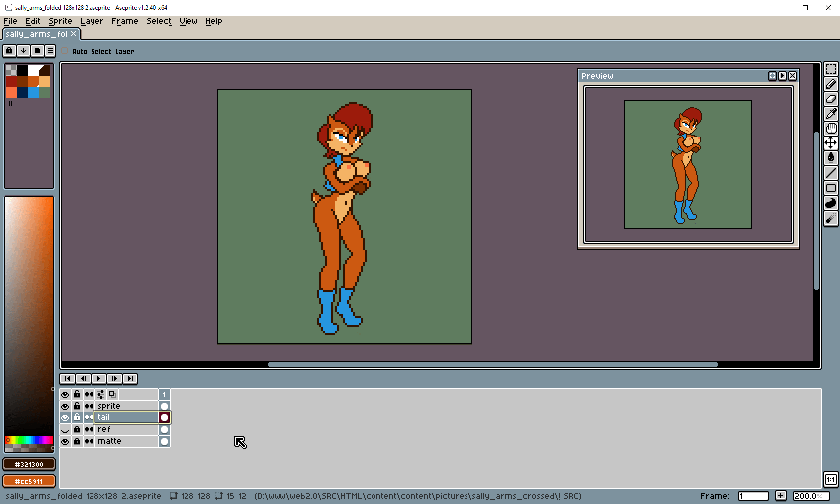Screen dimensions: 840x504
Task: Show the ref layer via eye icon
Action: (65, 430)
